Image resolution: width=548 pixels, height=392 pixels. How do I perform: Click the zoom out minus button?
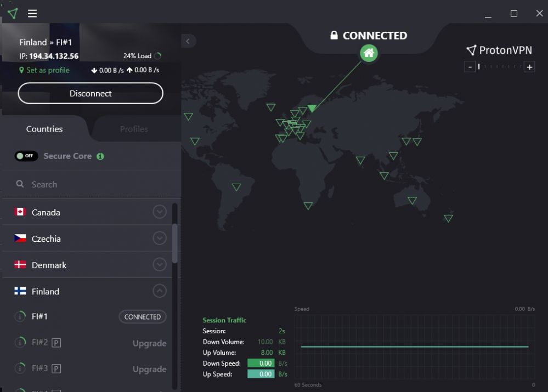470,67
